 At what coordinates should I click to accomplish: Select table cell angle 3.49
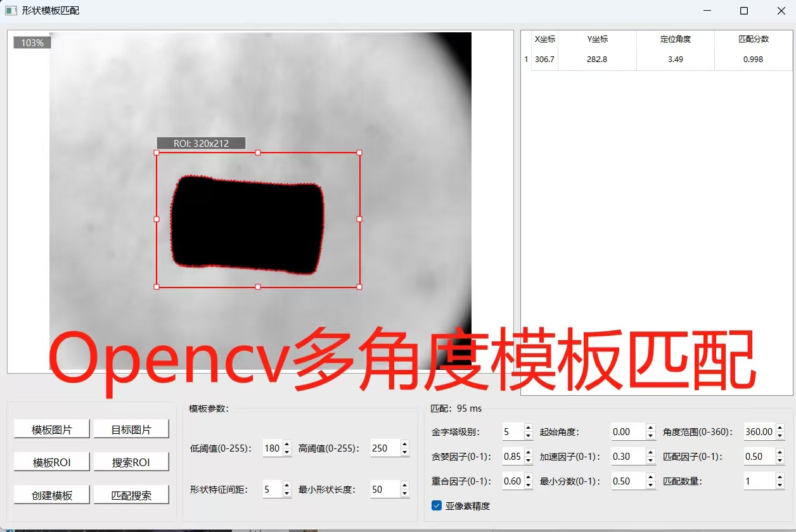click(676, 60)
